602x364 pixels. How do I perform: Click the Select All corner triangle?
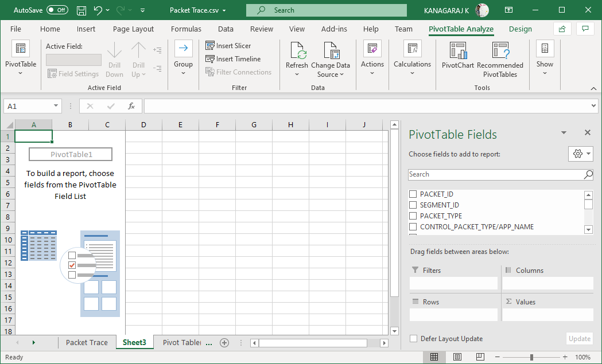pyautogui.click(x=10, y=125)
